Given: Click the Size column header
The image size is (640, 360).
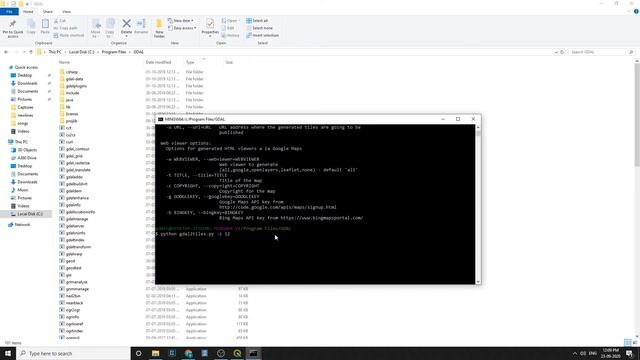Looking at the screenshot, I should pyautogui.click(x=229, y=62).
